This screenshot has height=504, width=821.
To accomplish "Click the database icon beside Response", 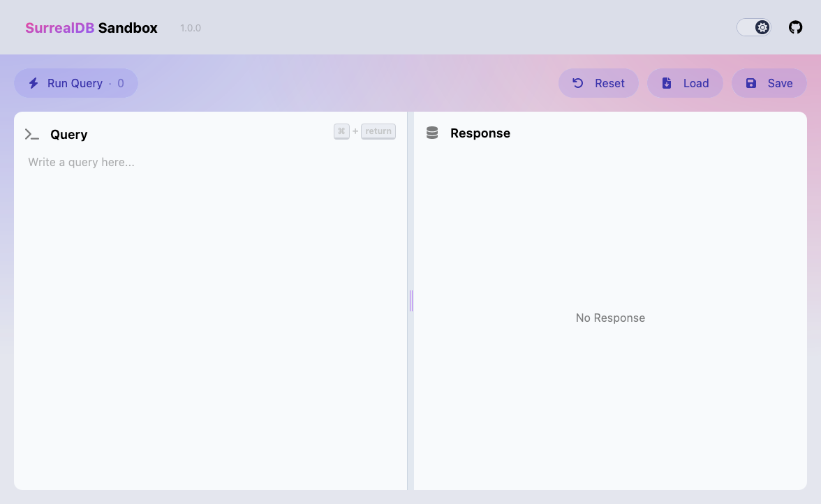I will point(432,133).
